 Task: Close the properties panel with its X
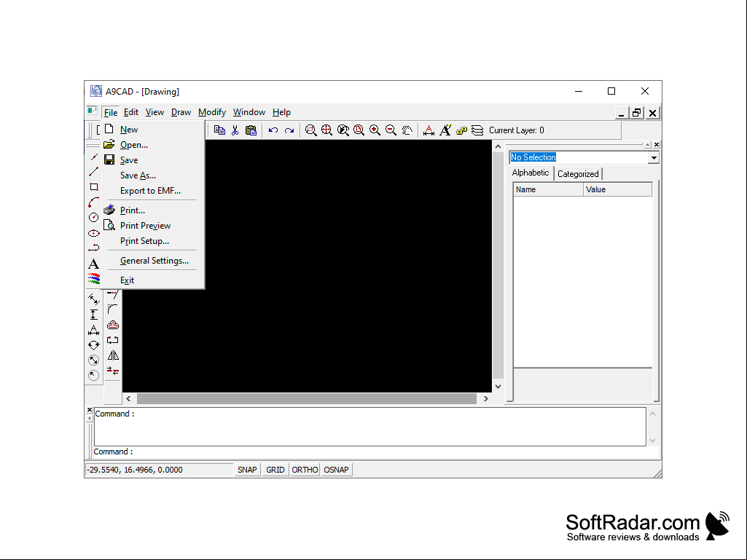[657, 144]
